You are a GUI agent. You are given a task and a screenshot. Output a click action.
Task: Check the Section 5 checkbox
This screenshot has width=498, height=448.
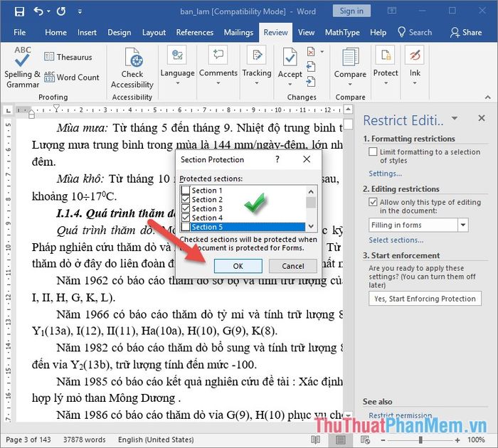pos(186,227)
